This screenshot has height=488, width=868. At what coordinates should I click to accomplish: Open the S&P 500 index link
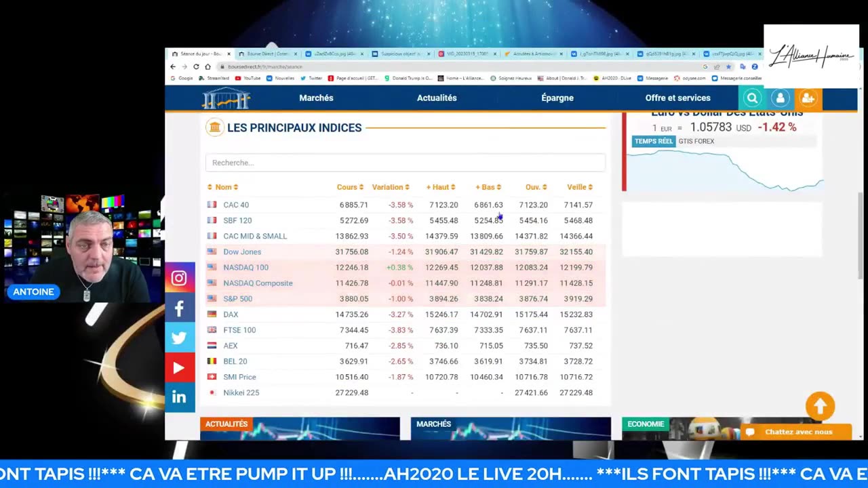pos(237,298)
